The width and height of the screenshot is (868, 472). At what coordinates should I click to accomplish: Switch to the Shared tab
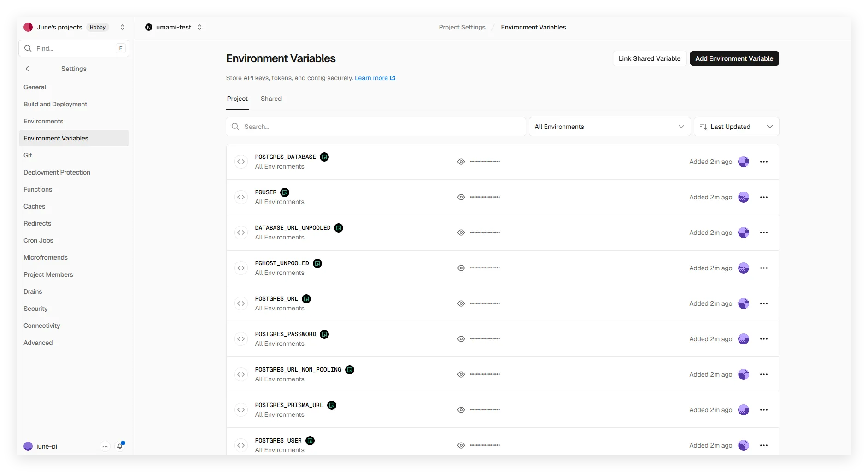tap(271, 99)
